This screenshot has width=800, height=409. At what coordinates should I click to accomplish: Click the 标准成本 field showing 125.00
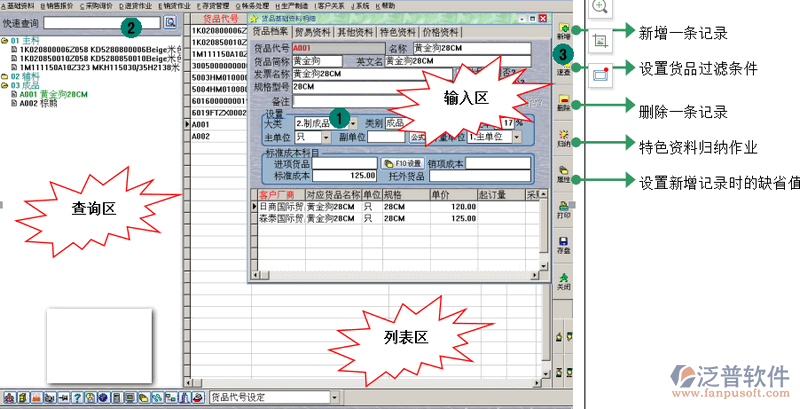click(x=344, y=175)
